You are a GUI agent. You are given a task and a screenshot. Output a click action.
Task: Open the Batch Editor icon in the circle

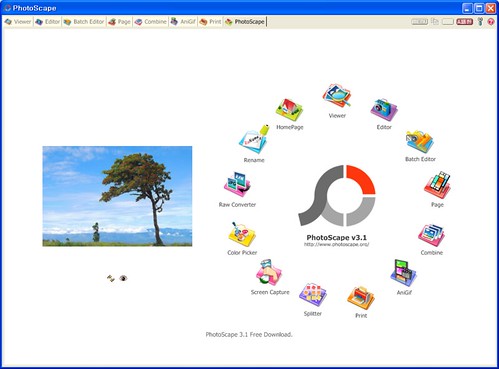(x=420, y=142)
